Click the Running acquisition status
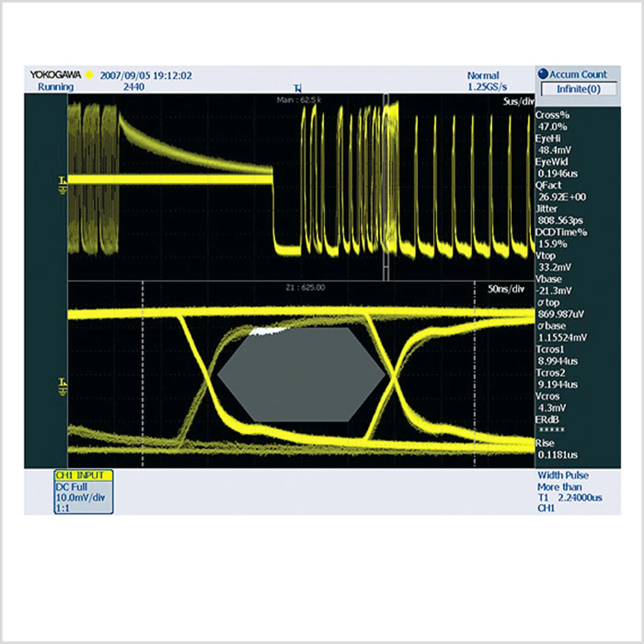 pyautogui.click(x=56, y=87)
